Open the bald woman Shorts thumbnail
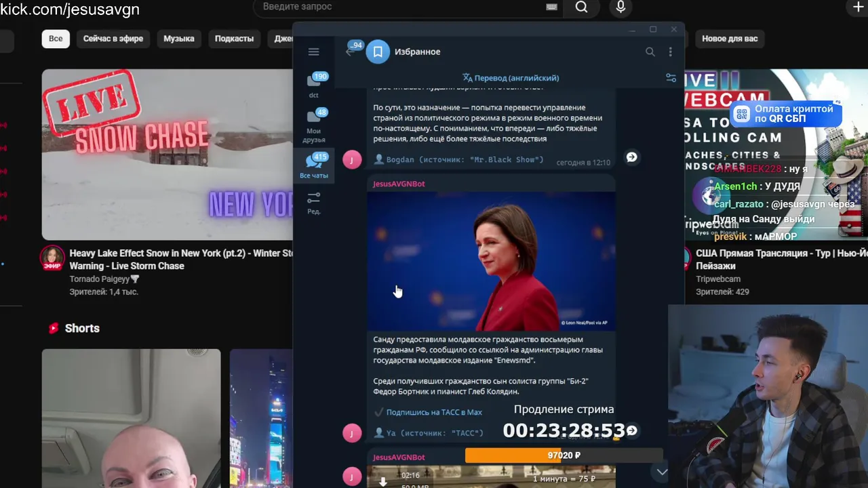868x488 pixels. (131, 418)
